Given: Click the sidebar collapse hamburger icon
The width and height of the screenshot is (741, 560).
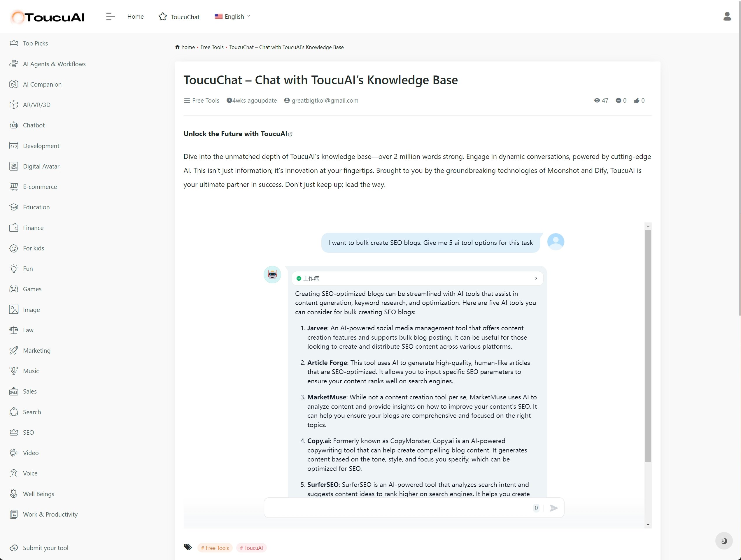Looking at the screenshot, I should 110,16.
